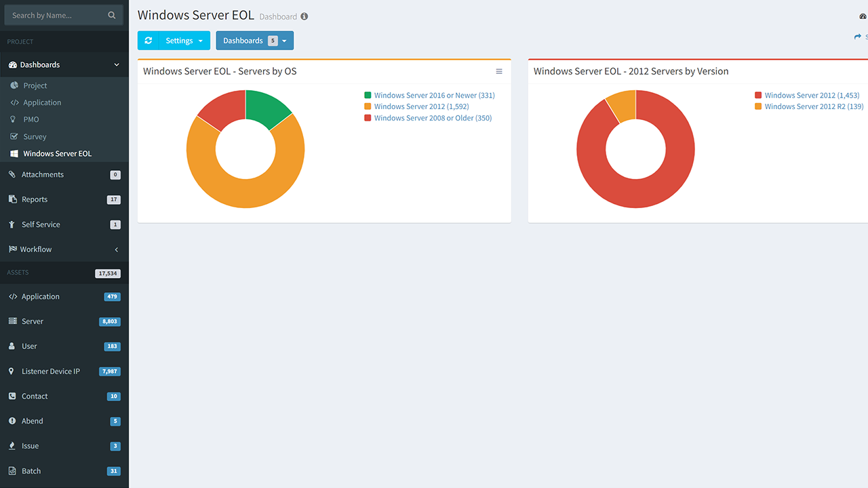Focus the Search by Name field
The height and width of the screenshot is (488, 868).
coord(58,15)
